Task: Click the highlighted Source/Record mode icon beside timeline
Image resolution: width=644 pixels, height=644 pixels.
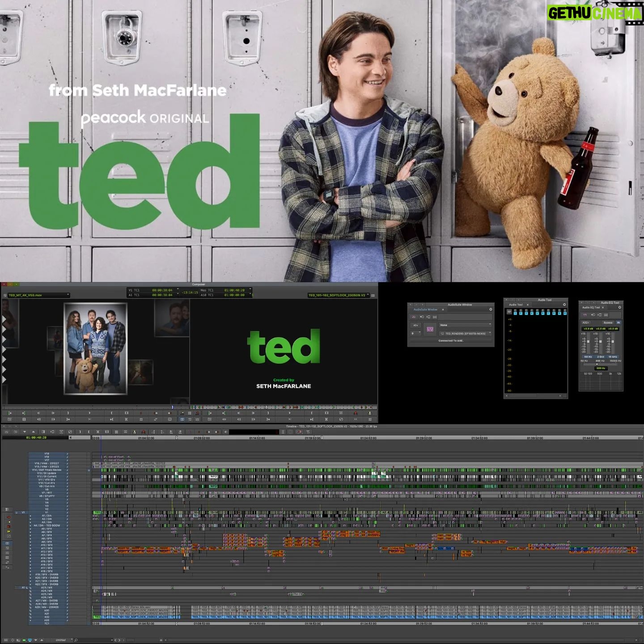Action: point(7,543)
